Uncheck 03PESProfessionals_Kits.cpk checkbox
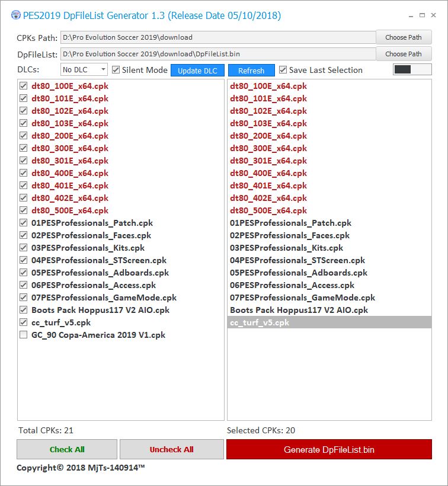 [23, 247]
